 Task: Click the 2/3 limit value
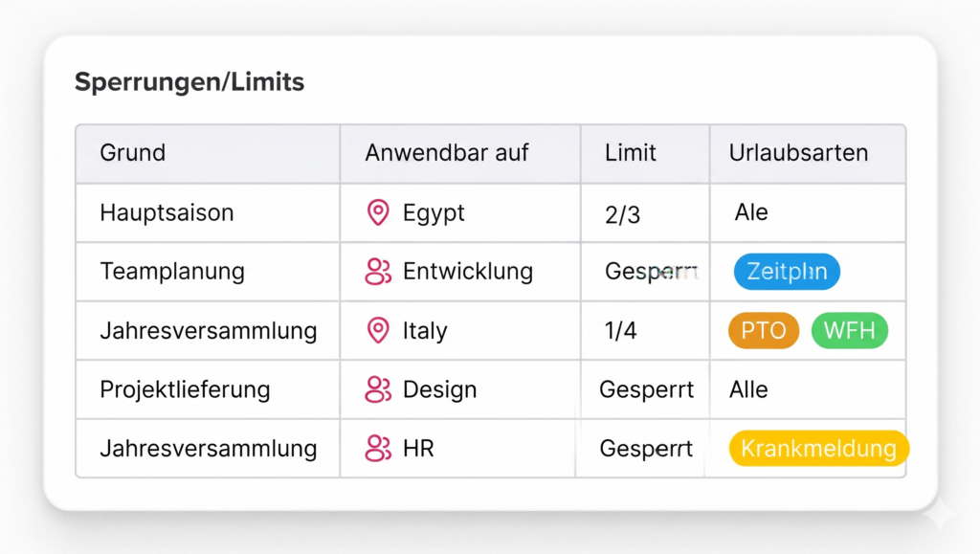pyautogui.click(x=618, y=212)
